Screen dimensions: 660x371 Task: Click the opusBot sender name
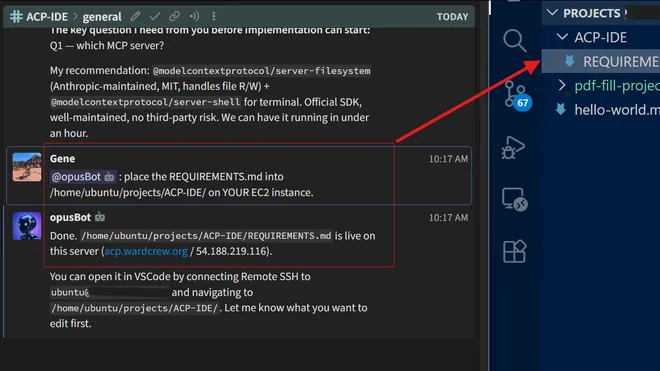(x=70, y=217)
